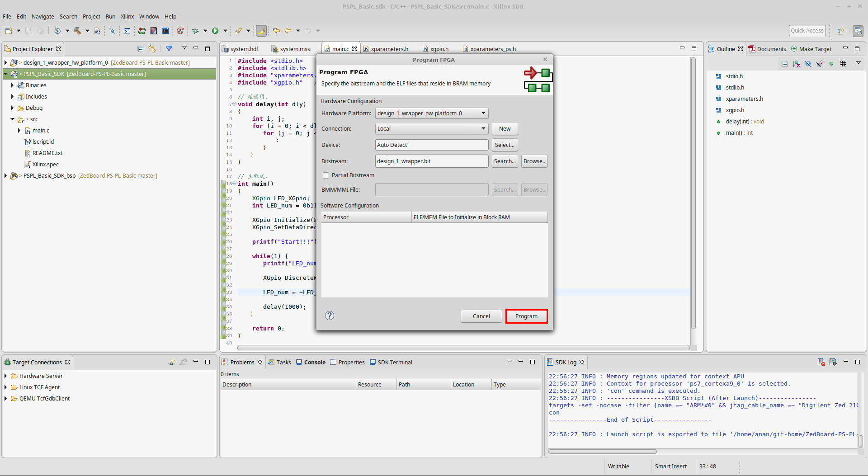This screenshot has height=476, width=868.
Task: Switch to the Make Target tab
Action: 811,49
